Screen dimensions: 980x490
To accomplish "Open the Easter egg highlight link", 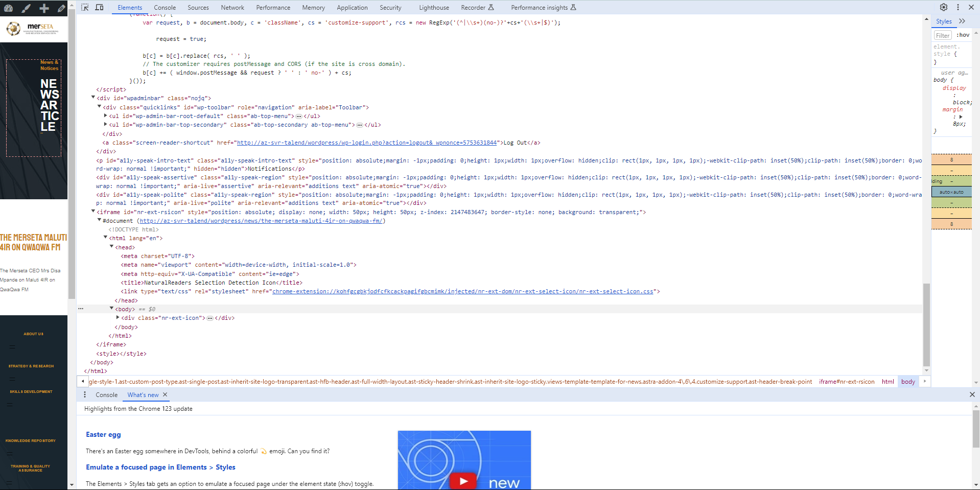I will 103,434.
